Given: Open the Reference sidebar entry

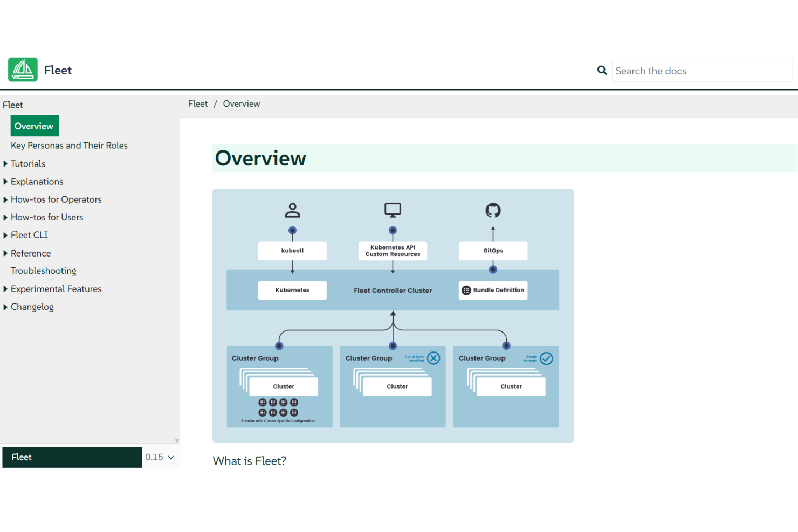Looking at the screenshot, I should pyautogui.click(x=31, y=253).
